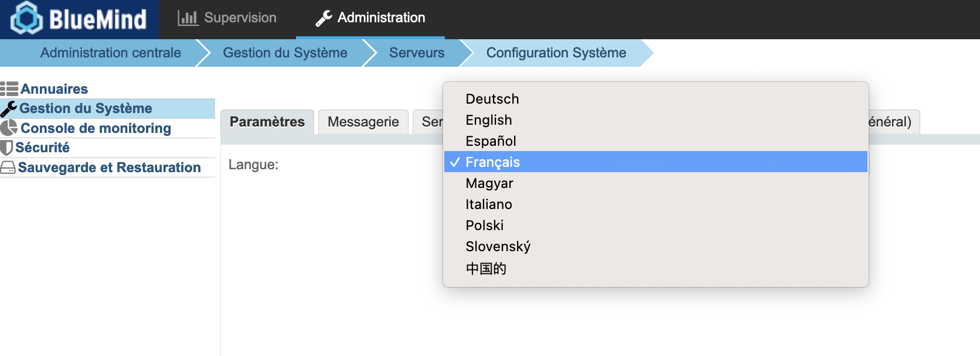Choose English in the language dropdown
980x356 pixels.
(488, 120)
